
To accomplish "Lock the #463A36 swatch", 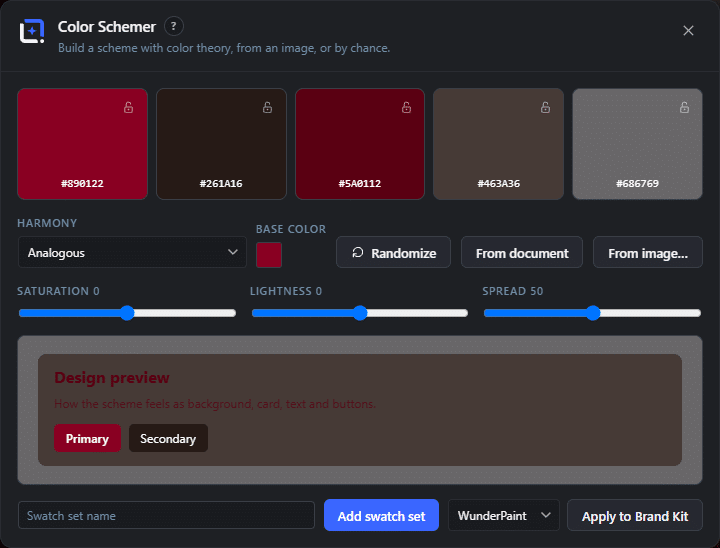I will [545, 107].
